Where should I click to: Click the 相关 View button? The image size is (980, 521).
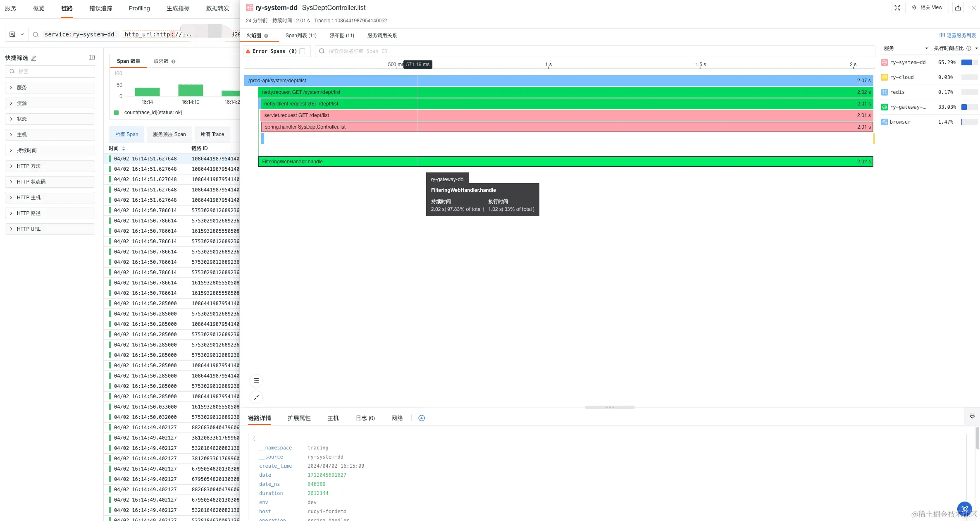click(927, 7)
